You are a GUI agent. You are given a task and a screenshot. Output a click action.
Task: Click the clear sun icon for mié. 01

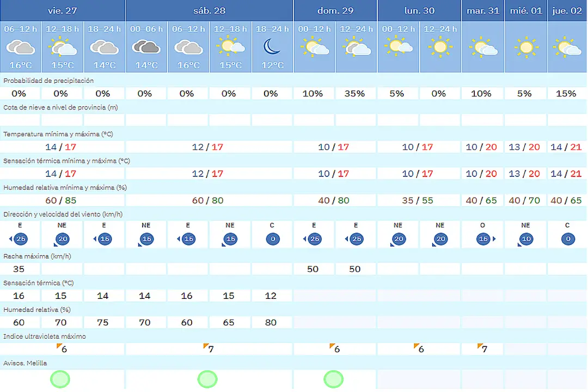tap(526, 48)
